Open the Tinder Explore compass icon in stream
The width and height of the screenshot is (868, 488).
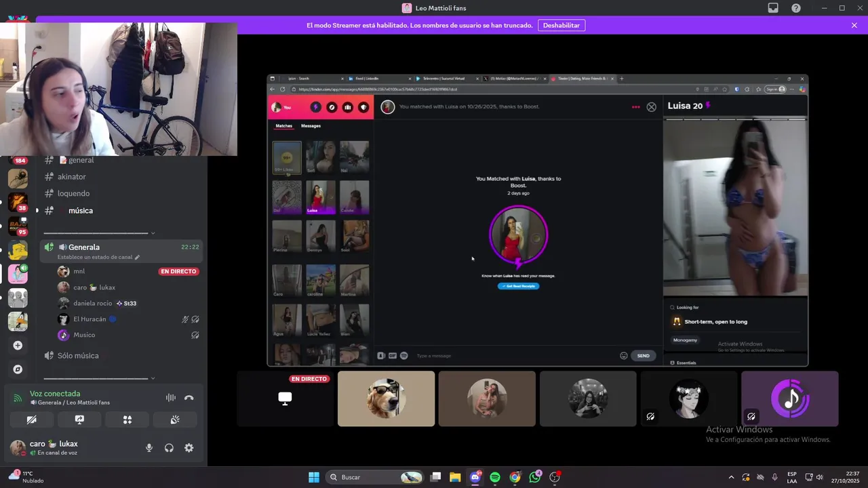coord(332,107)
